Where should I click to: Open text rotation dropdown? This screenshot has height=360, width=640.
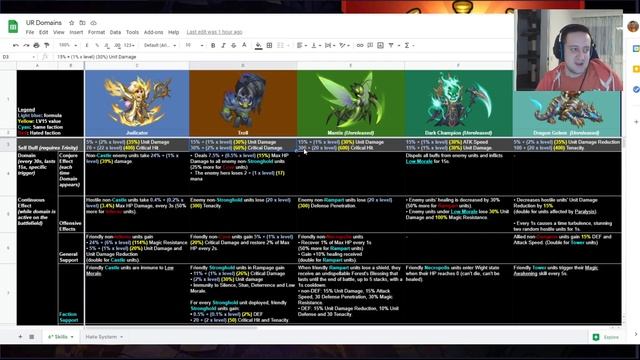click(344, 45)
